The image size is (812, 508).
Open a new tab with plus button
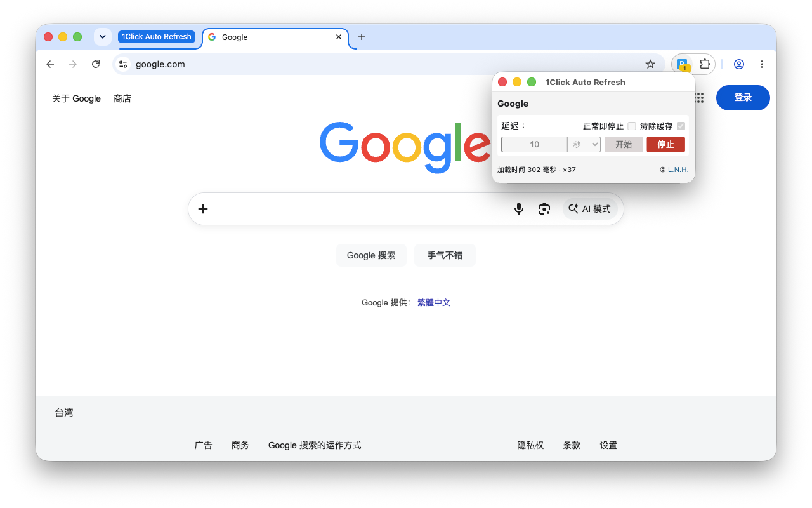tap(362, 37)
